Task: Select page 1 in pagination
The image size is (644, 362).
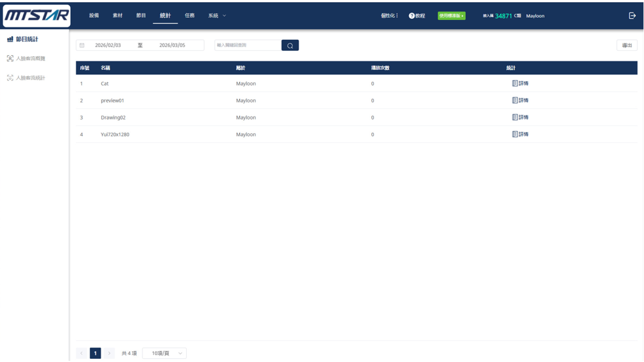Action: (95, 353)
